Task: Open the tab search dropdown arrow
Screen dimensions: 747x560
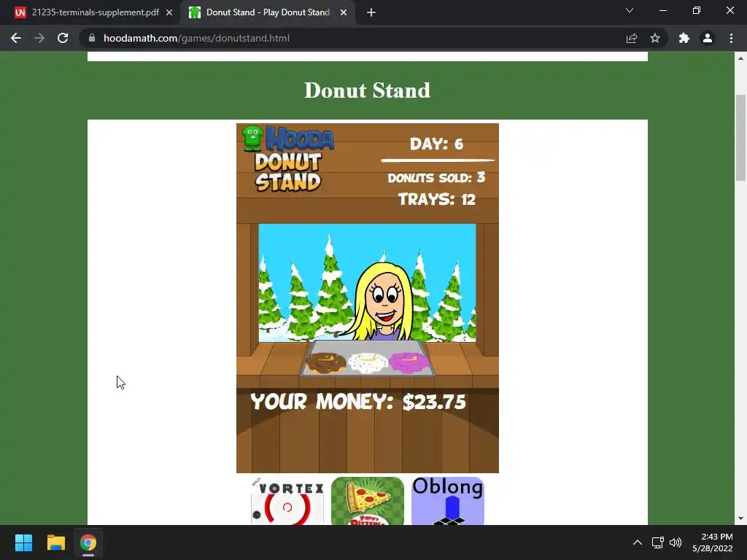Action: (630, 10)
